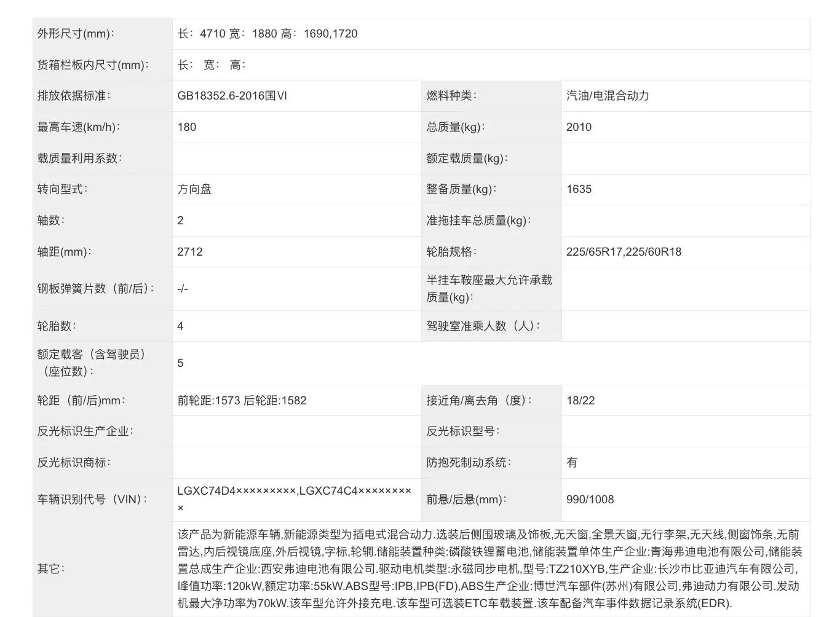This screenshot has height=617, width=840.
Task: Select the 接近角/离去角（度）label
Action: 479,401
